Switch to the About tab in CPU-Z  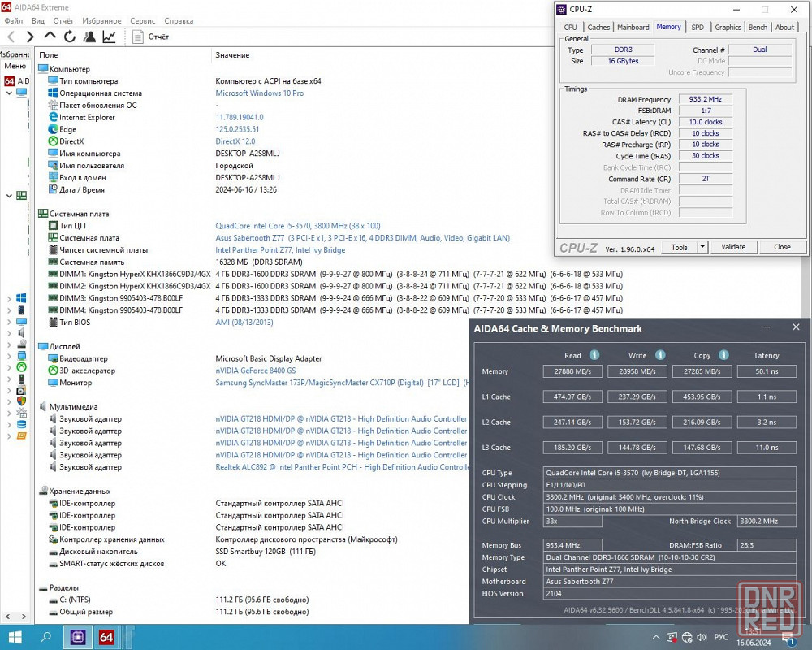784,27
